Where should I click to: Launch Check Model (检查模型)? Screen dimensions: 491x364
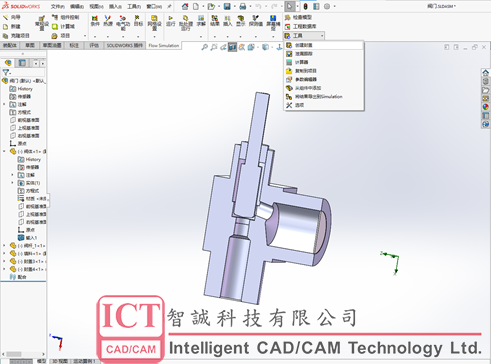[x=298, y=17]
